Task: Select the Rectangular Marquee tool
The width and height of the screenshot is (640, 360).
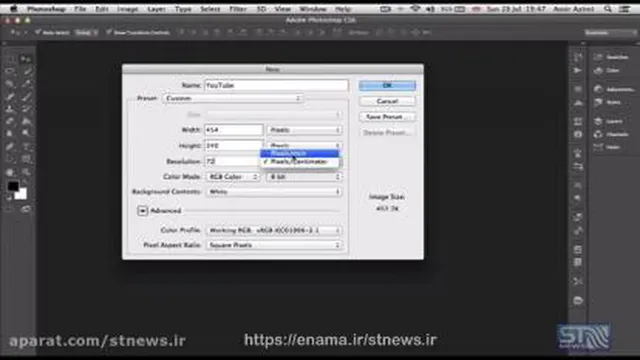Action: (x=10, y=59)
